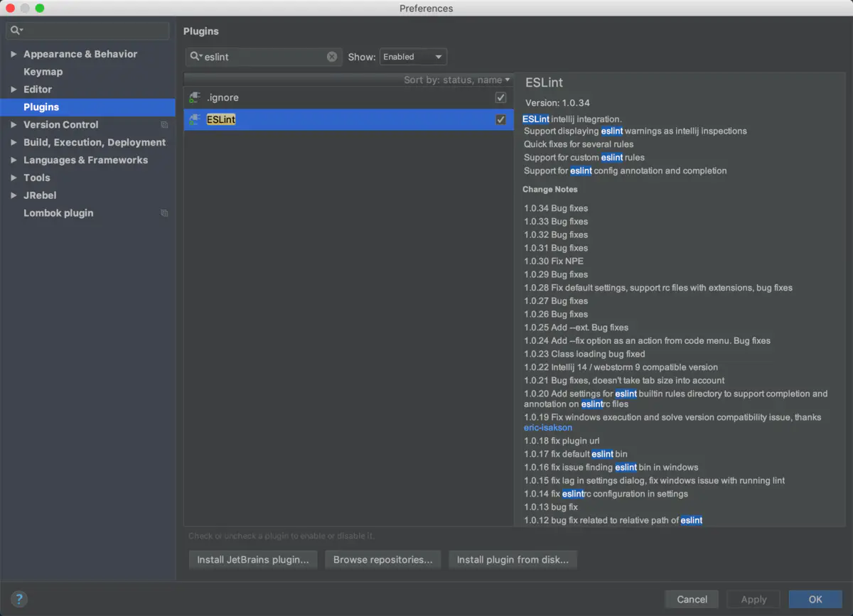Disable the .ignore plugin checkbox

(x=501, y=97)
